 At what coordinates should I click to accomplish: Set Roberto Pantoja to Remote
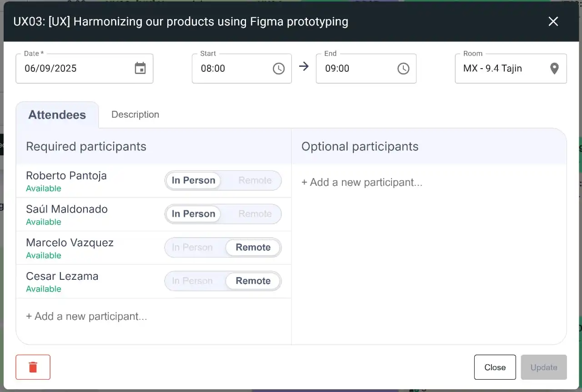coord(255,180)
